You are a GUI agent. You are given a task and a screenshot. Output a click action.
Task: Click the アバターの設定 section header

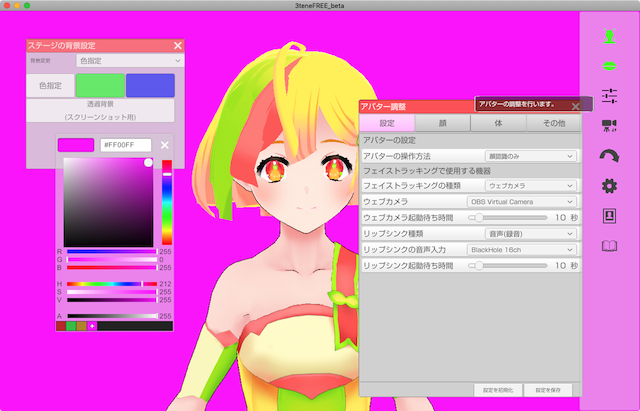pos(389,140)
